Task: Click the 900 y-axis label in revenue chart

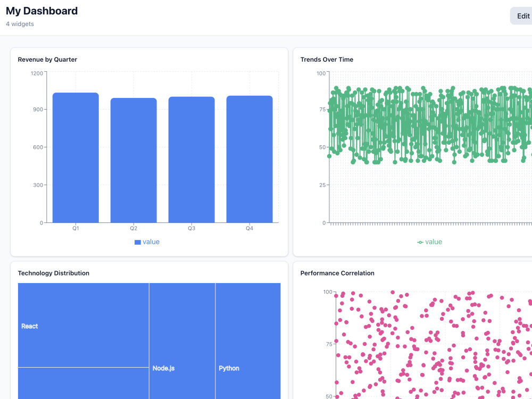Action: (x=38, y=109)
